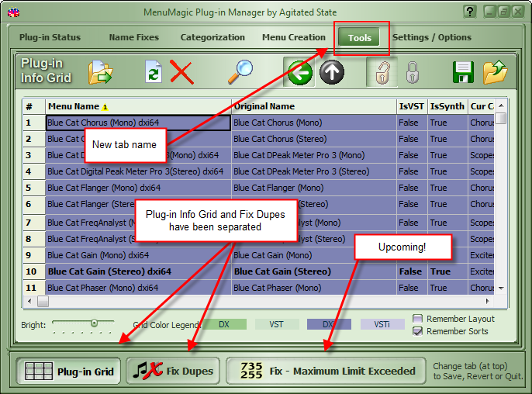Select cell 'Blue Cat Gain (Mono) dxi64'
Image resolution: width=532 pixels, height=394 pixels.
[138, 255]
